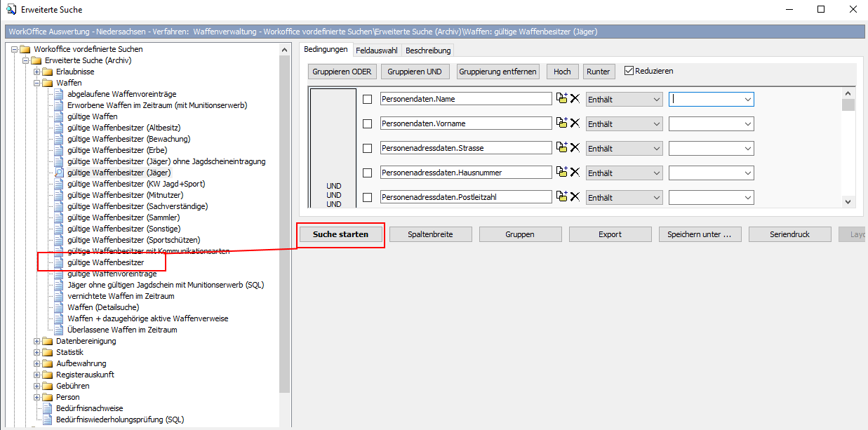Remove the Personenadressdaten.Hausnummer row via X icon
868x430 pixels.
click(x=575, y=173)
